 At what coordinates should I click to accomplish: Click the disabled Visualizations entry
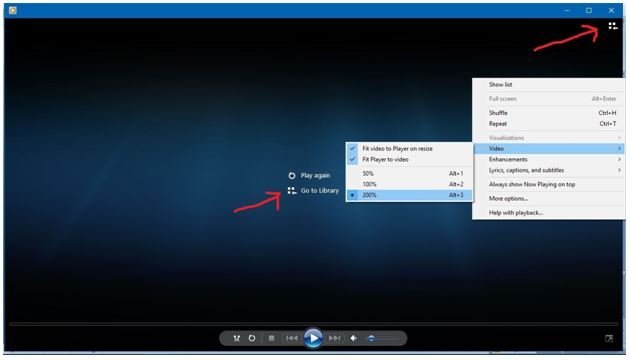click(x=549, y=138)
